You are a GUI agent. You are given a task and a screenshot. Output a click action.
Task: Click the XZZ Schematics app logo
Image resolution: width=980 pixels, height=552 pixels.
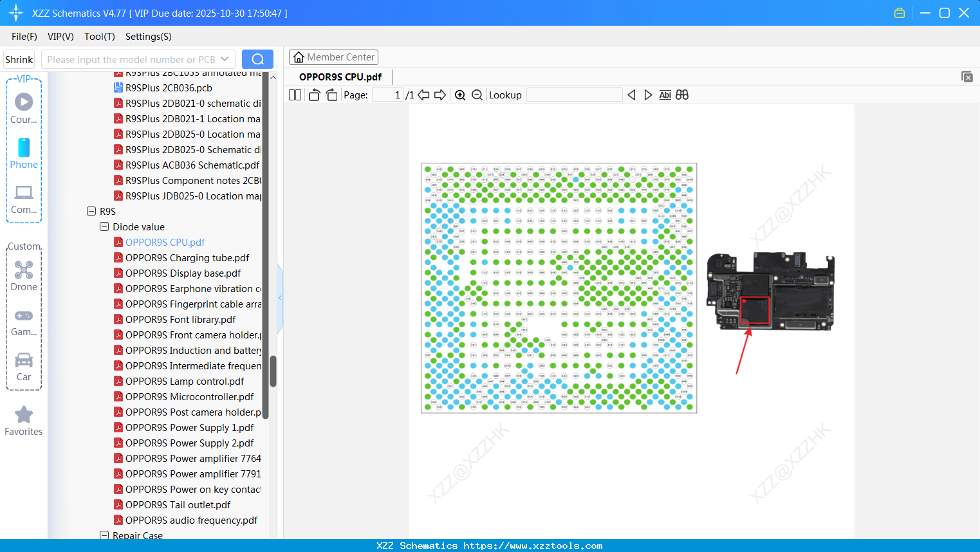point(16,13)
